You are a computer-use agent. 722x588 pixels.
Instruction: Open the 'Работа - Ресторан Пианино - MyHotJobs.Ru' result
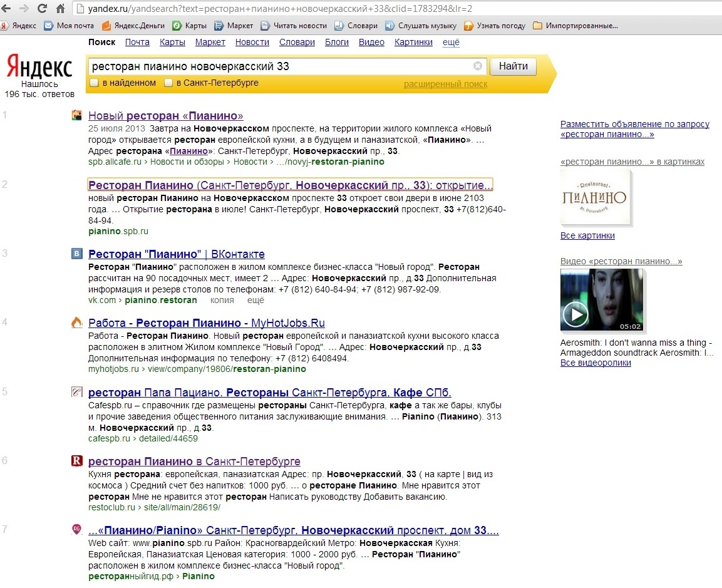pos(206,322)
